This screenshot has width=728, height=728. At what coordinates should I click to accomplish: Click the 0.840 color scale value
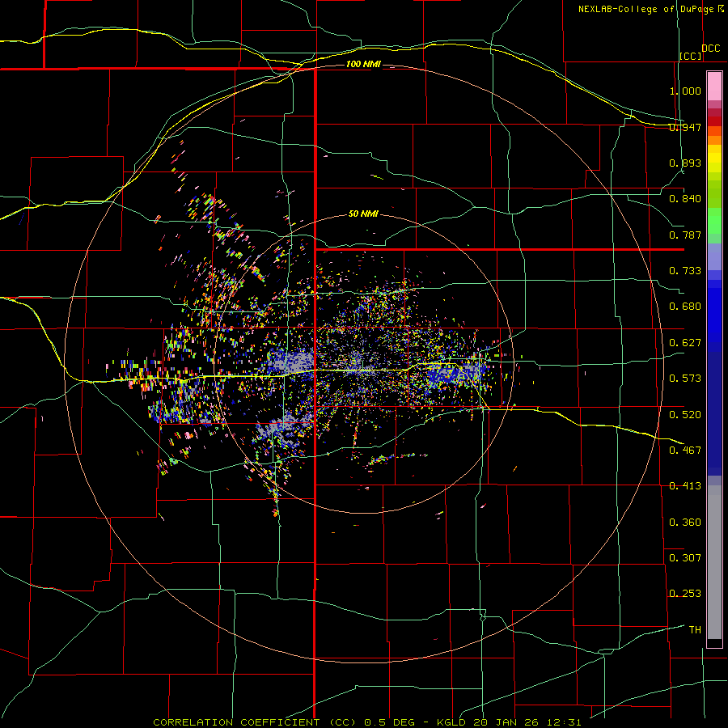pos(685,199)
